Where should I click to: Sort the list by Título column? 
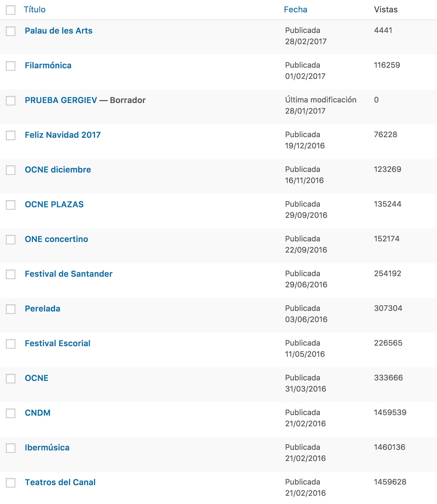34,10
